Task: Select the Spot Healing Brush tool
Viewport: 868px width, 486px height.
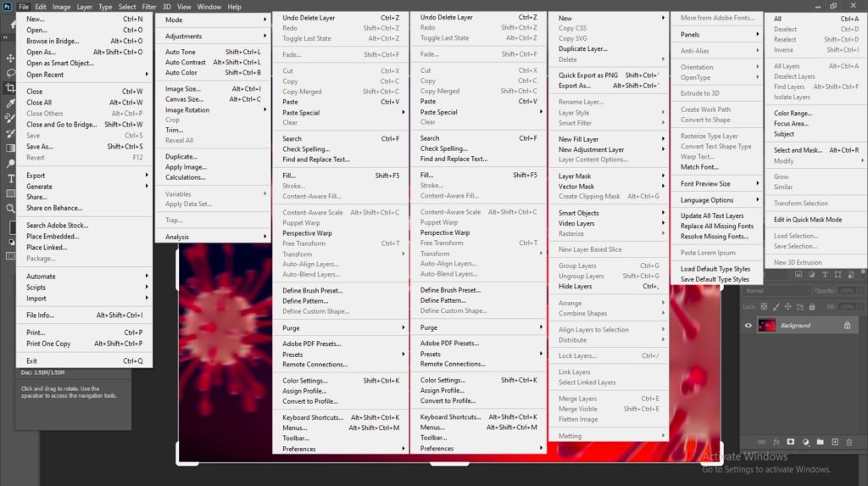Action: (x=10, y=118)
